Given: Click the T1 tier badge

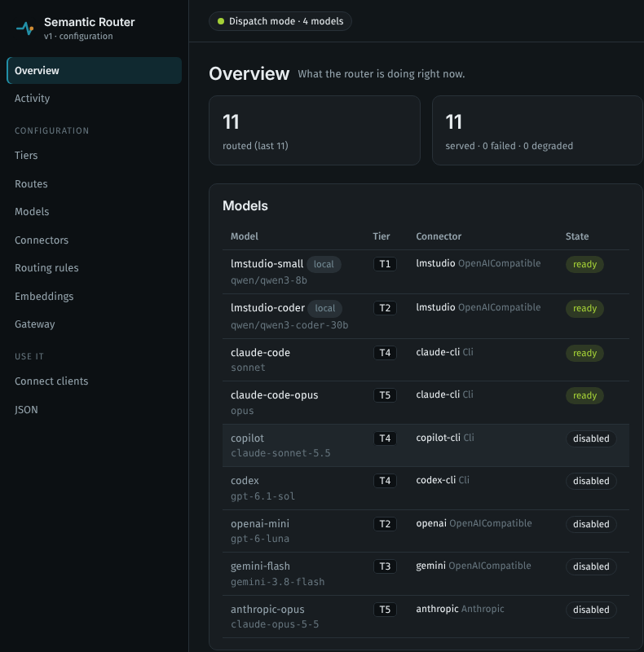Looking at the screenshot, I should point(385,264).
